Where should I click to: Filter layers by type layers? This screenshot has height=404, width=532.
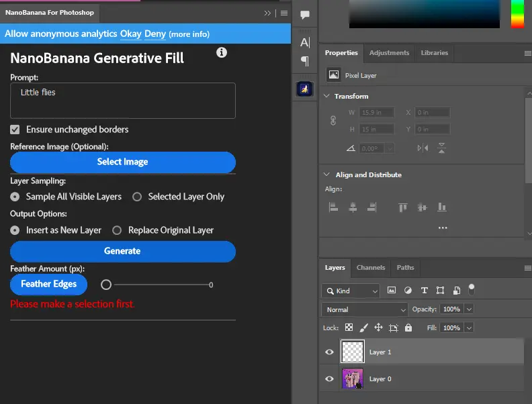pyautogui.click(x=424, y=291)
